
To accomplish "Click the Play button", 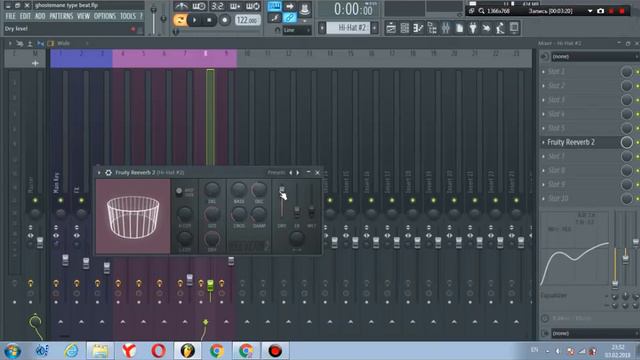I will coord(195,20).
